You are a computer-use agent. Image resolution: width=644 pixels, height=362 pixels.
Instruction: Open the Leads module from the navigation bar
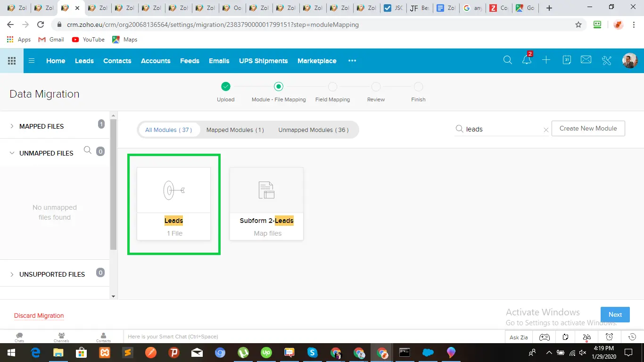(x=84, y=60)
